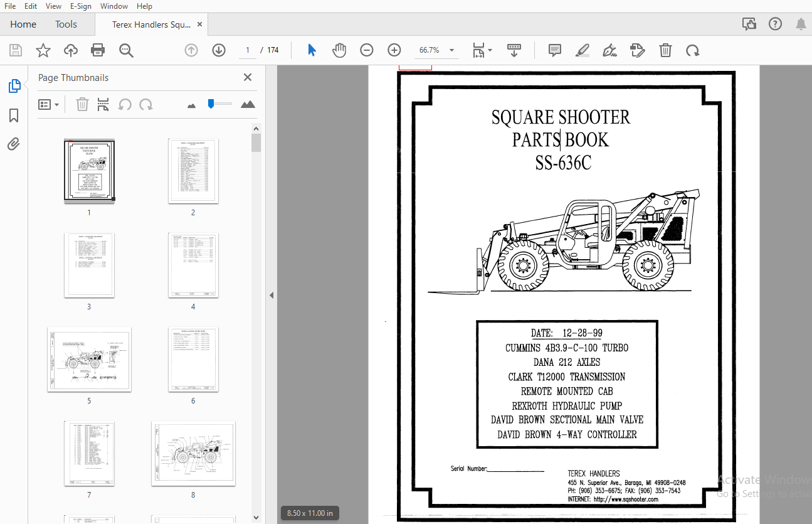
Task: Open the View menu
Action: tap(54, 6)
